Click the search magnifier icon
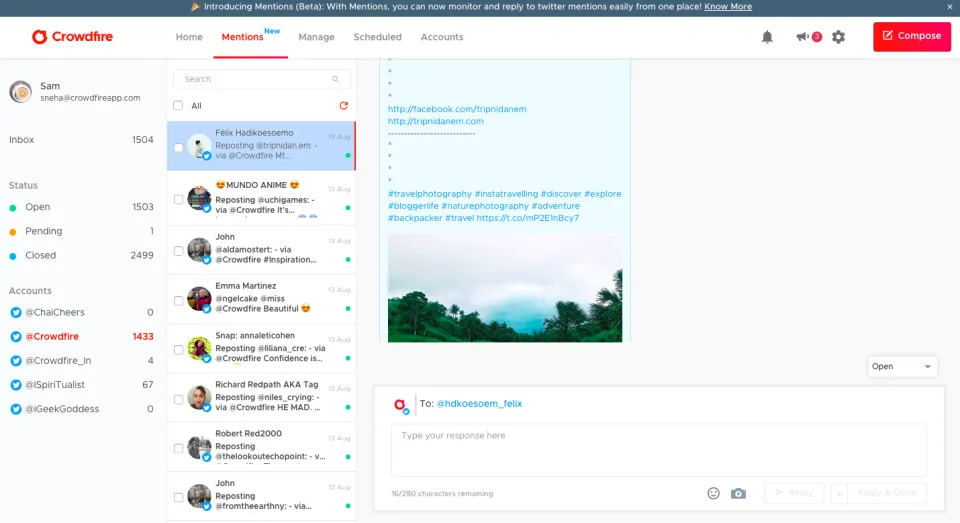 click(336, 79)
